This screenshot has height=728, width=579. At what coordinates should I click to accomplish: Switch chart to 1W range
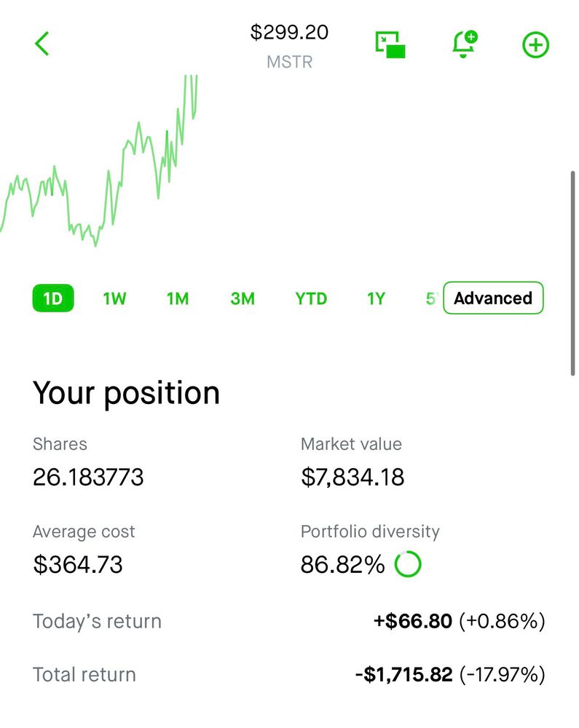114,298
